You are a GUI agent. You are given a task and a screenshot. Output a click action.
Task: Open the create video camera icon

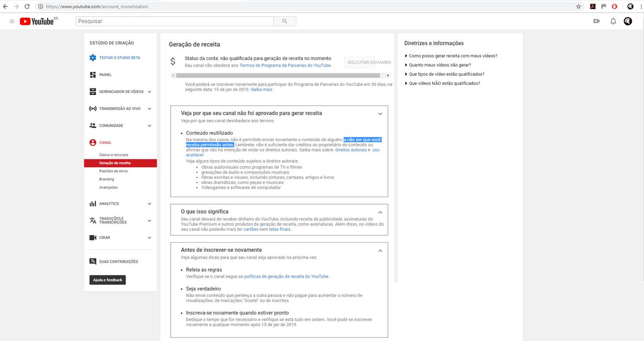(596, 21)
